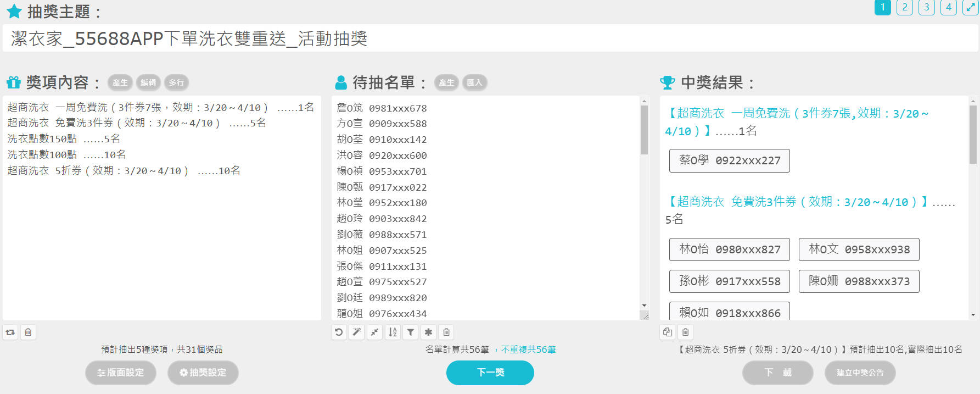Click candidate 龍O姐 0976xxx434

382,314
